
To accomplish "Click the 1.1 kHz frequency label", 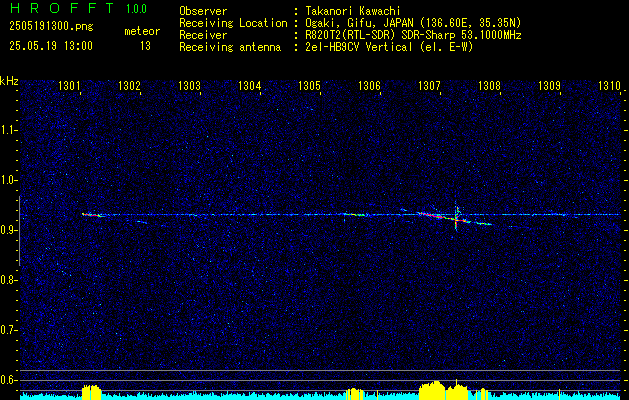I will tap(8, 130).
